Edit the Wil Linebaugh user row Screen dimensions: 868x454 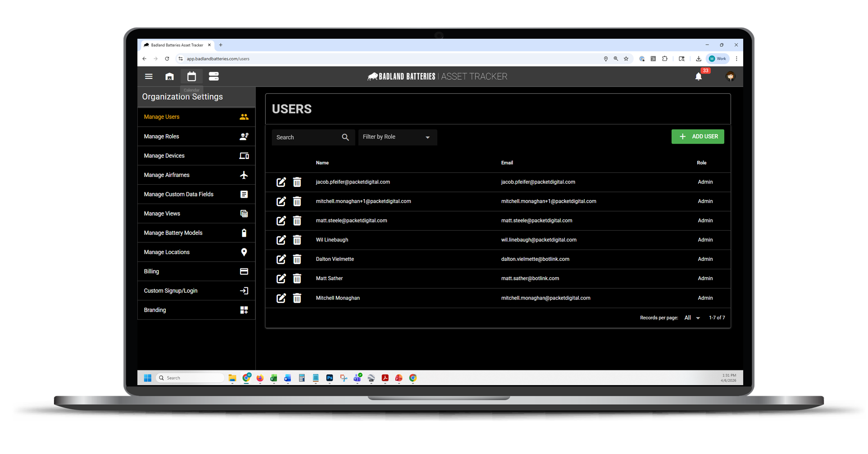click(281, 240)
